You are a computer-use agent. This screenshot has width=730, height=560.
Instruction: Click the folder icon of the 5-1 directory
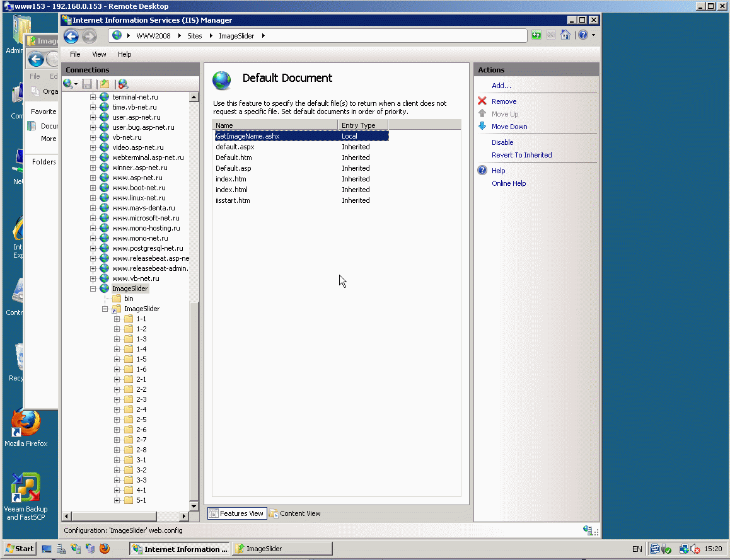point(129,500)
